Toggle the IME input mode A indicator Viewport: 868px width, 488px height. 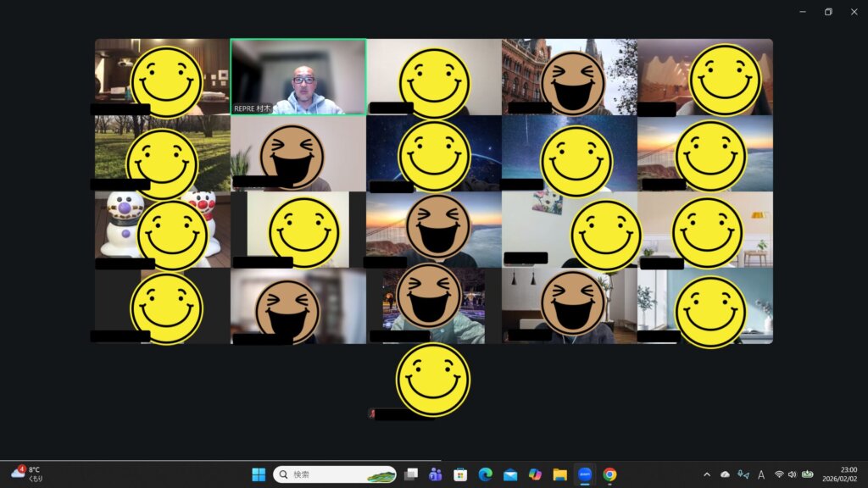pyautogui.click(x=761, y=474)
